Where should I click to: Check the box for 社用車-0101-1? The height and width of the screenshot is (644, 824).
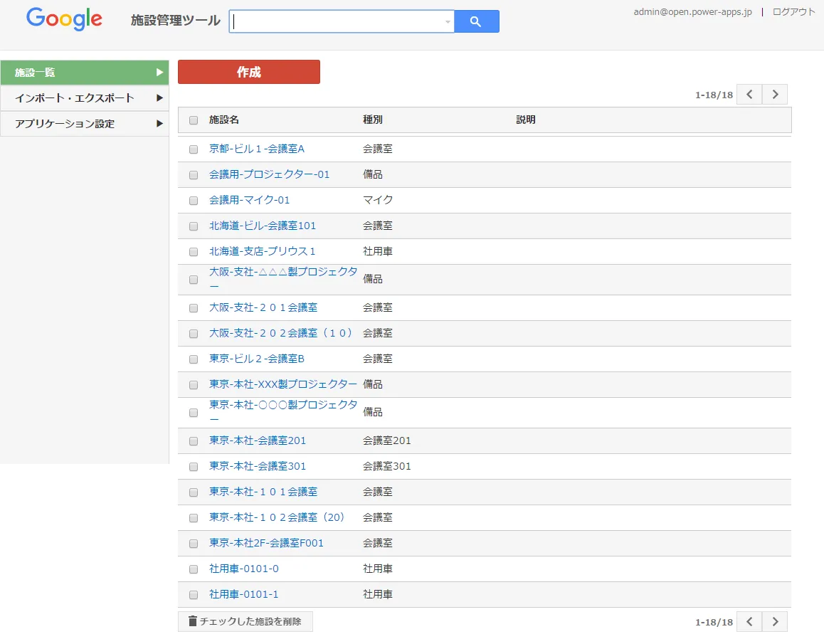click(x=194, y=595)
